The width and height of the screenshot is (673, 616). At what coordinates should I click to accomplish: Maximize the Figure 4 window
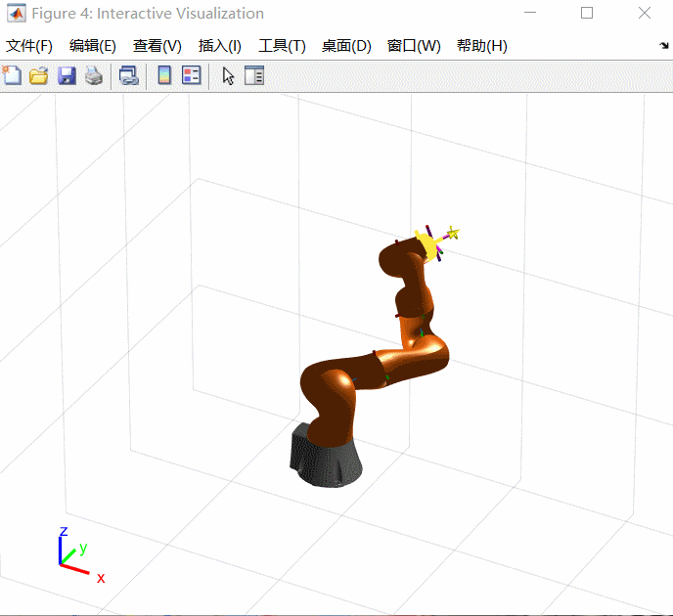click(x=587, y=13)
